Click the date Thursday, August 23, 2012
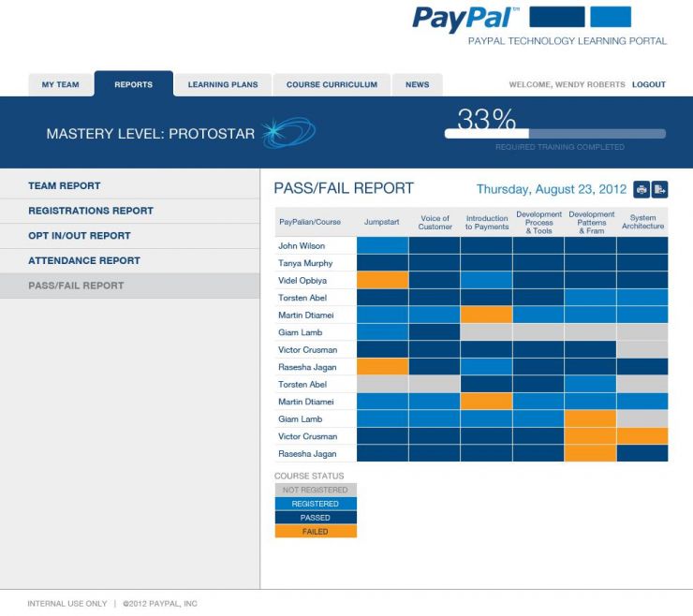The image size is (693, 616). (x=552, y=189)
